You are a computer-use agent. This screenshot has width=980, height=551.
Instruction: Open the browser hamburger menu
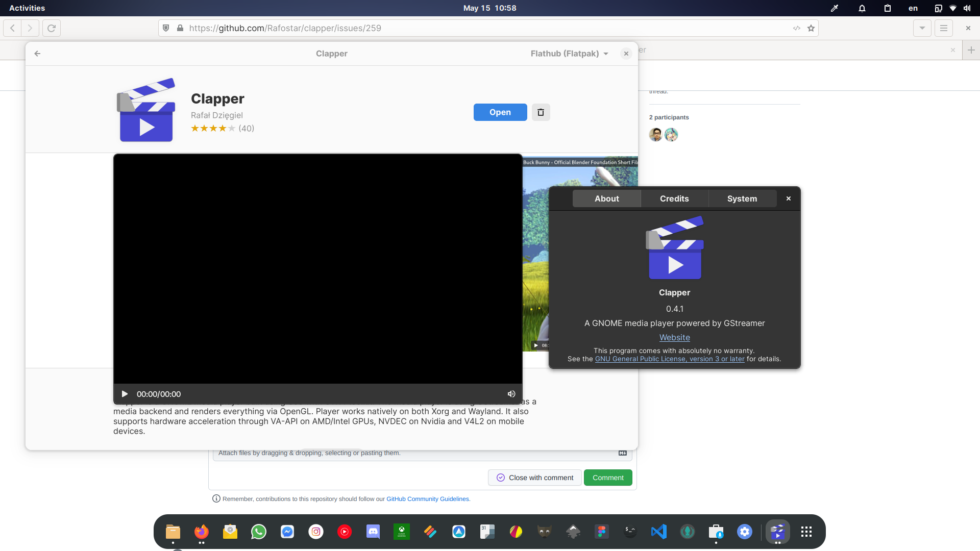pos(944,28)
